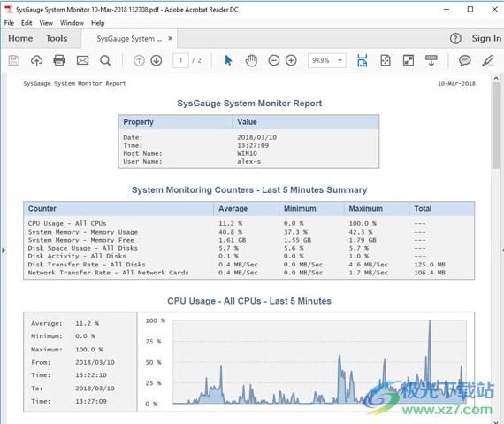Click 'Network Transfer Rate - All Network Cards'
The width and height of the screenshot is (504, 424).
108,273
